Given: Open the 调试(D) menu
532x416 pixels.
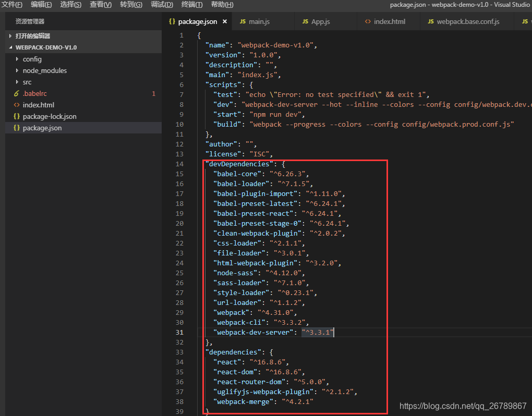Looking at the screenshot, I should coord(162,4).
